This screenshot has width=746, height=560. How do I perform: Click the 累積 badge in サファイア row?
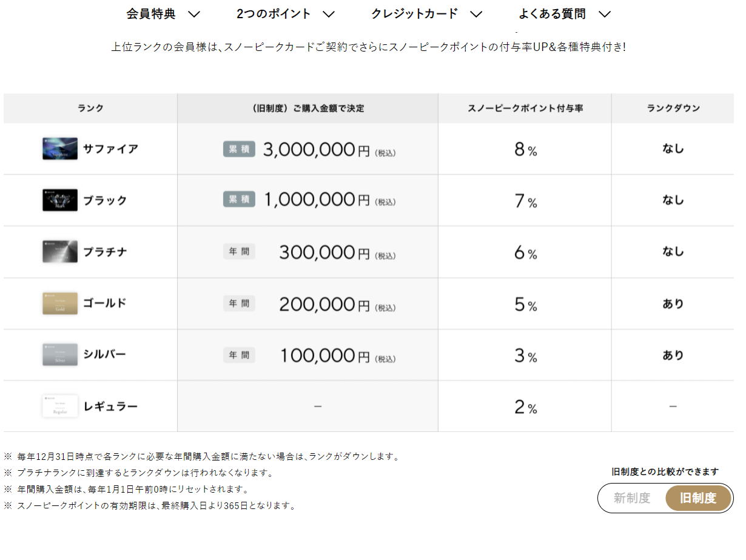click(240, 149)
